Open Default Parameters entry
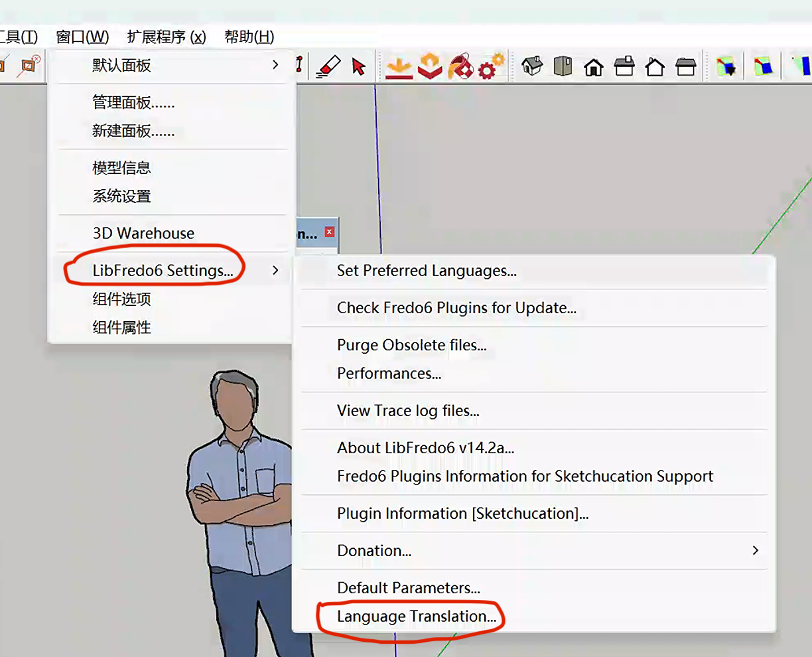 pyautogui.click(x=408, y=588)
